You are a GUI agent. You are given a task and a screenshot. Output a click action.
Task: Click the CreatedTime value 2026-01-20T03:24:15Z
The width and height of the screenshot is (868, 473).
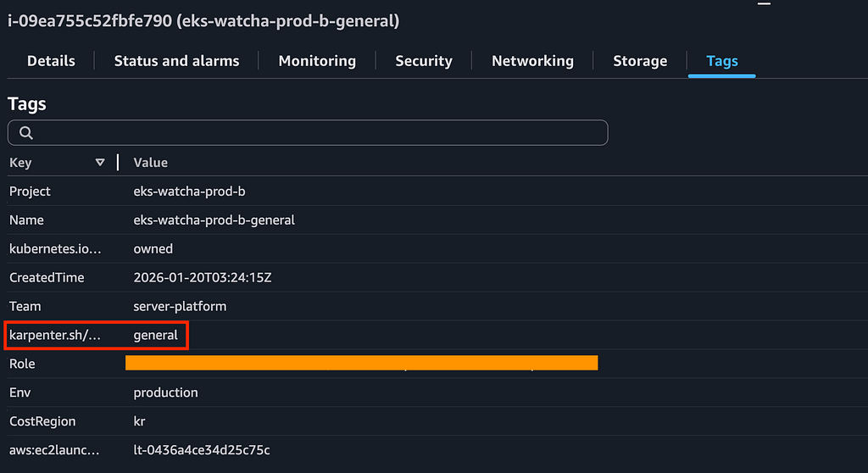tap(203, 277)
